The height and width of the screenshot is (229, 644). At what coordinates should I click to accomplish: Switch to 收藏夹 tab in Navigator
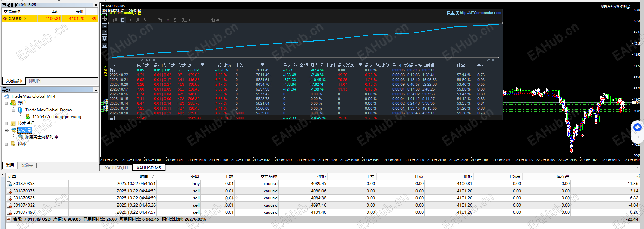[x=27, y=165]
